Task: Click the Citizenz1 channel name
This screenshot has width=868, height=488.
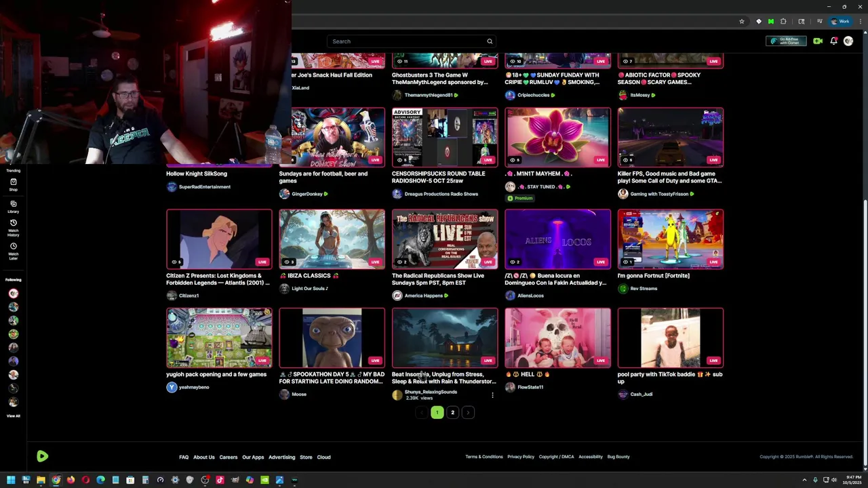Action: [x=189, y=296]
